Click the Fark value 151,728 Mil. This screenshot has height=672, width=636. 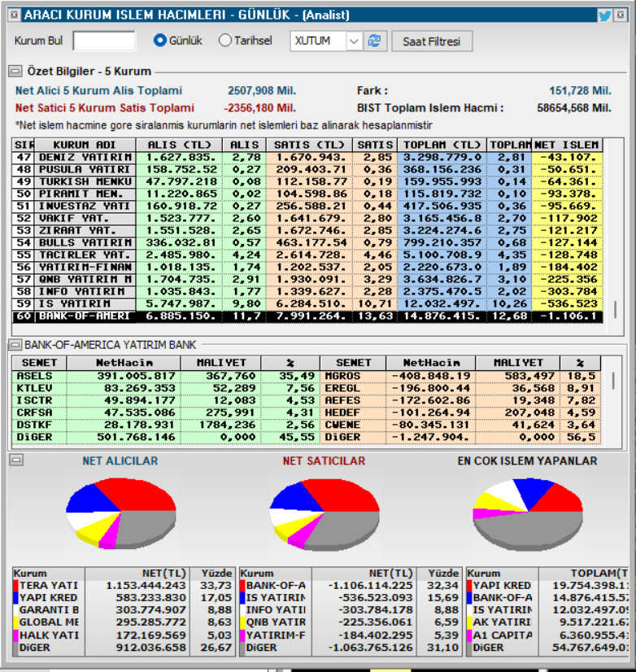pos(580,91)
